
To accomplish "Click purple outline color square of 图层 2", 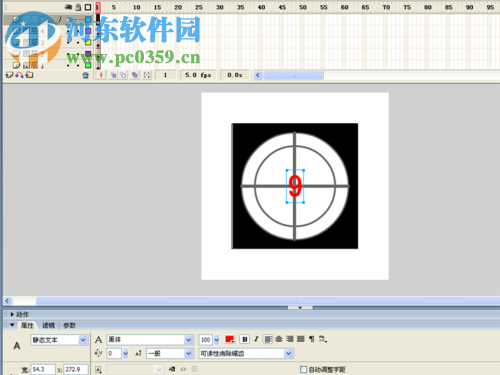I will (88, 54).
